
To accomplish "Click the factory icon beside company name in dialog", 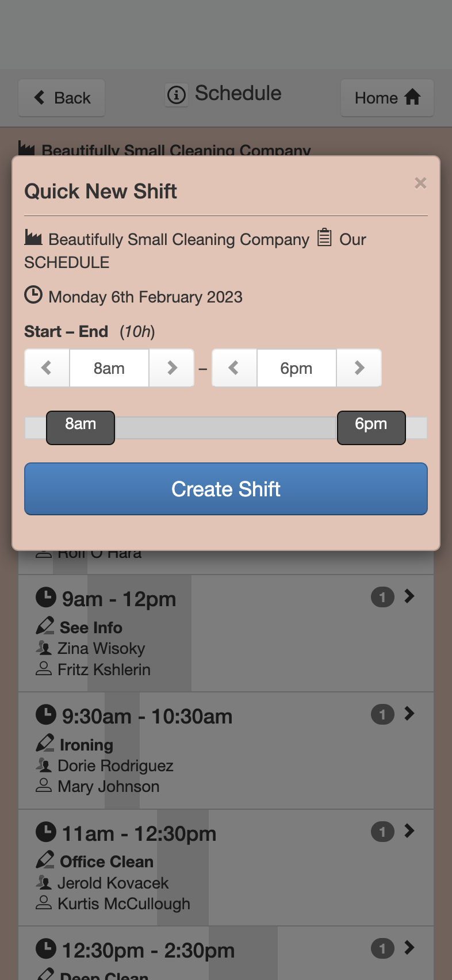I will coord(33,237).
